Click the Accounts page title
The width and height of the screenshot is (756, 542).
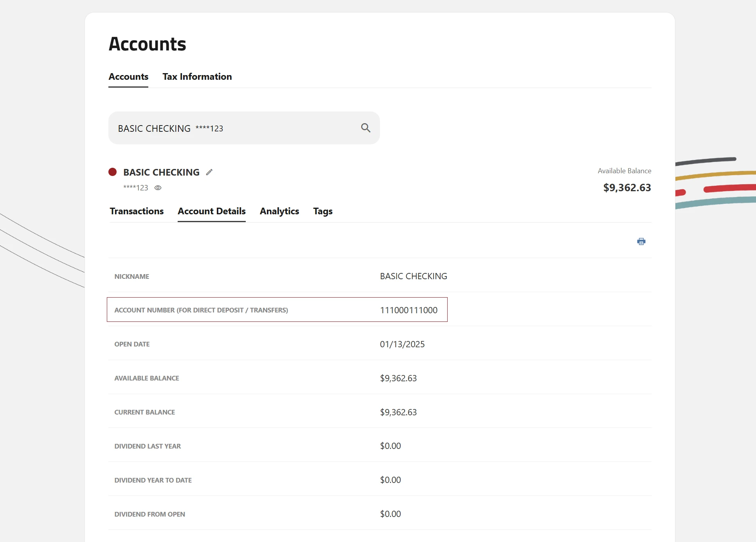point(148,44)
